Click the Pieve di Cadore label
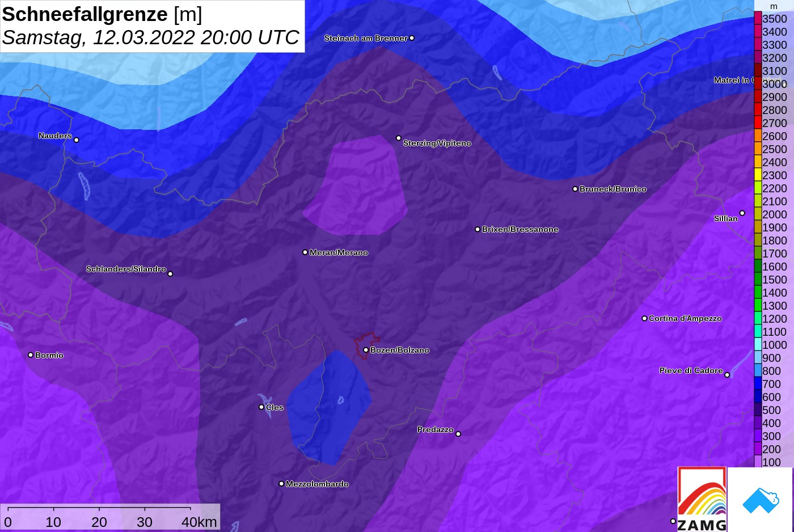 691,370
